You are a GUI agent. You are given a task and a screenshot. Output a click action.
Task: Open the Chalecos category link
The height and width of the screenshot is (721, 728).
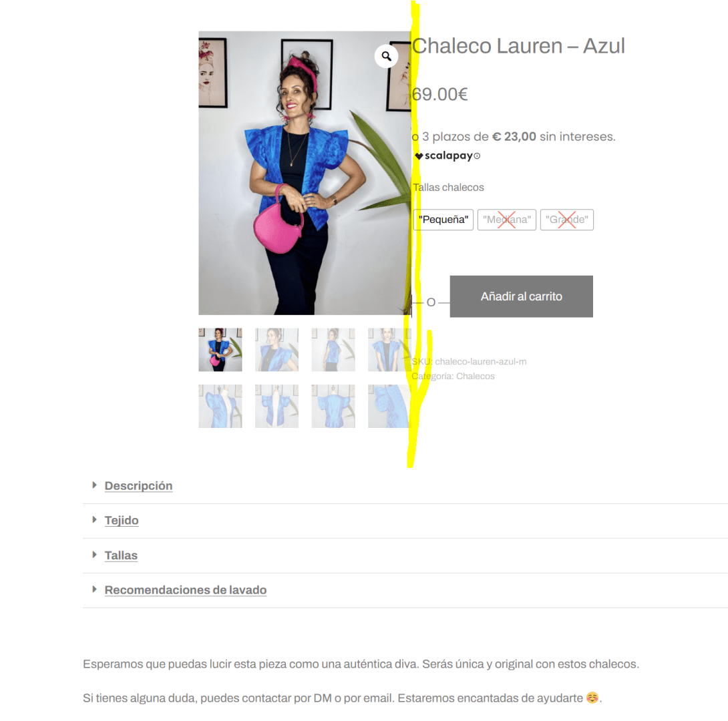point(475,377)
